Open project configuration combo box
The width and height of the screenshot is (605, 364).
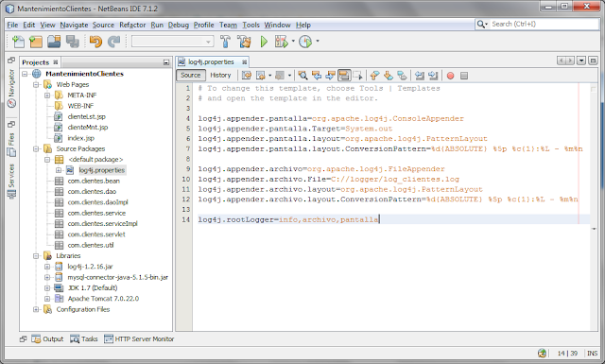click(172, 42)
